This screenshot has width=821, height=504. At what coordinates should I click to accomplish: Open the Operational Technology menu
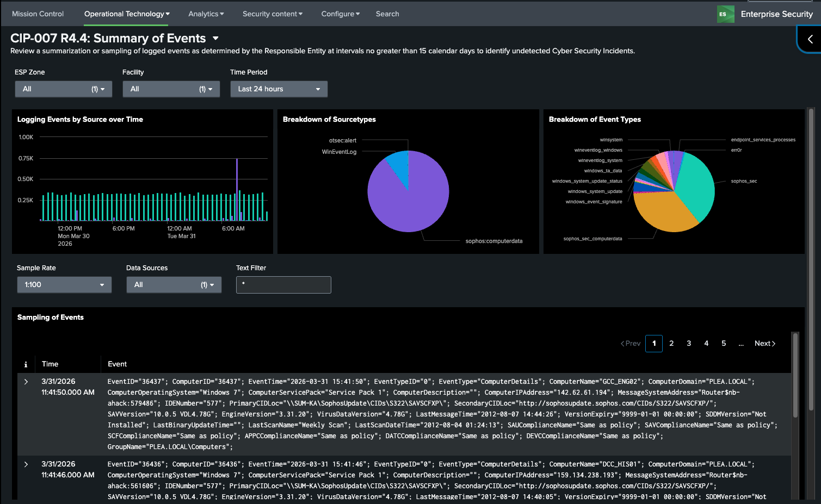[x=126, y=14]
